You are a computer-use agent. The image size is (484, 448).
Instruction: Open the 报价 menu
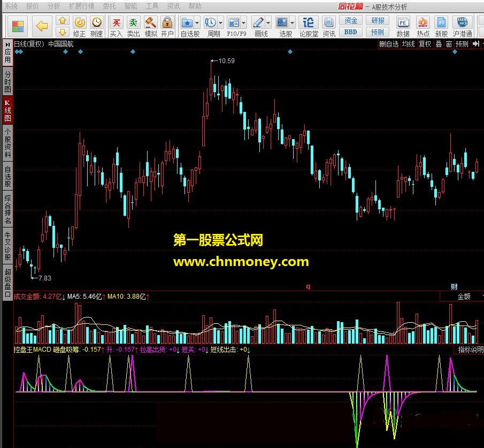coord(32,6)
